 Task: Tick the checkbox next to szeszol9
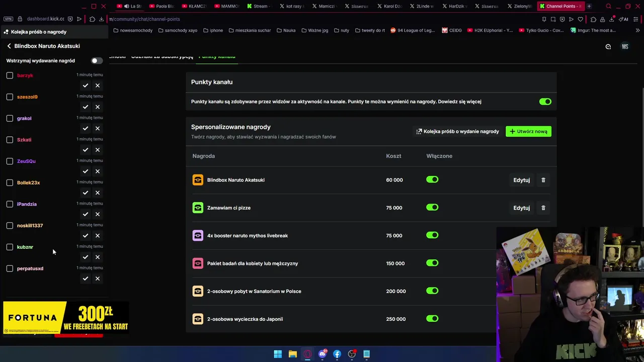coord(10,97)
